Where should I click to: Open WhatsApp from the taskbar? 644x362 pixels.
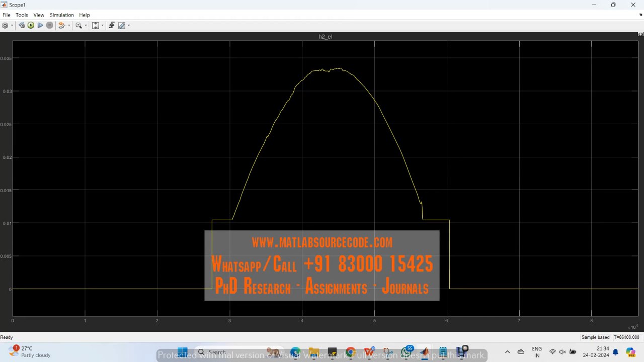coord(407,352)
